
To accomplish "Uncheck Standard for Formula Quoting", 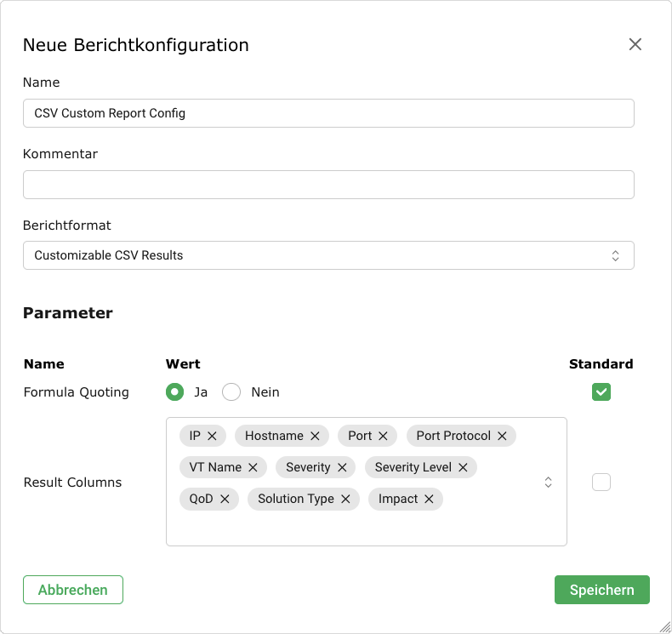I will 601,392.
